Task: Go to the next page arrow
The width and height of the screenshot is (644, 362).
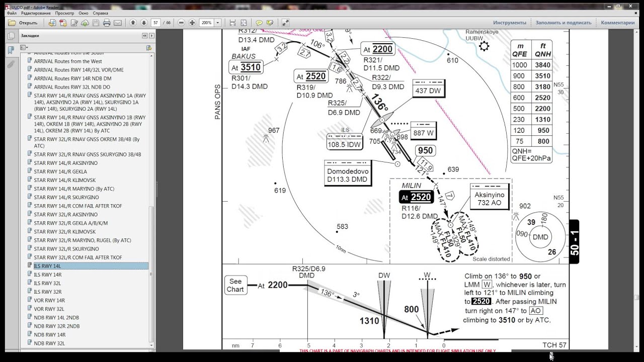Action: [144, 23]
